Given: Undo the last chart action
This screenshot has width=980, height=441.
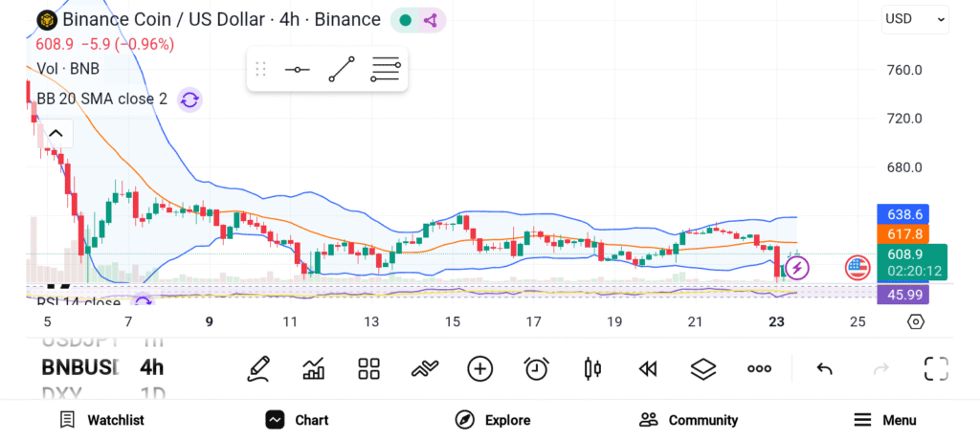Looking at the screenshot, I should [824, 368].
